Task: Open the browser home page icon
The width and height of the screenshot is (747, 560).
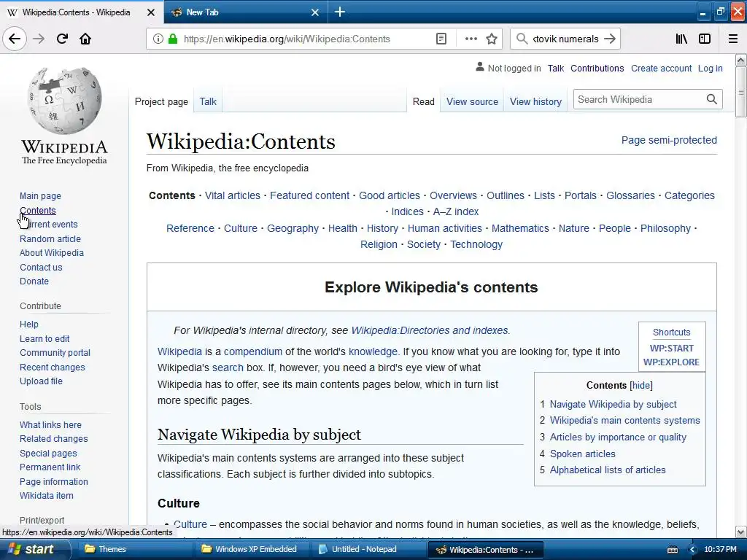Action: [85, 39]
